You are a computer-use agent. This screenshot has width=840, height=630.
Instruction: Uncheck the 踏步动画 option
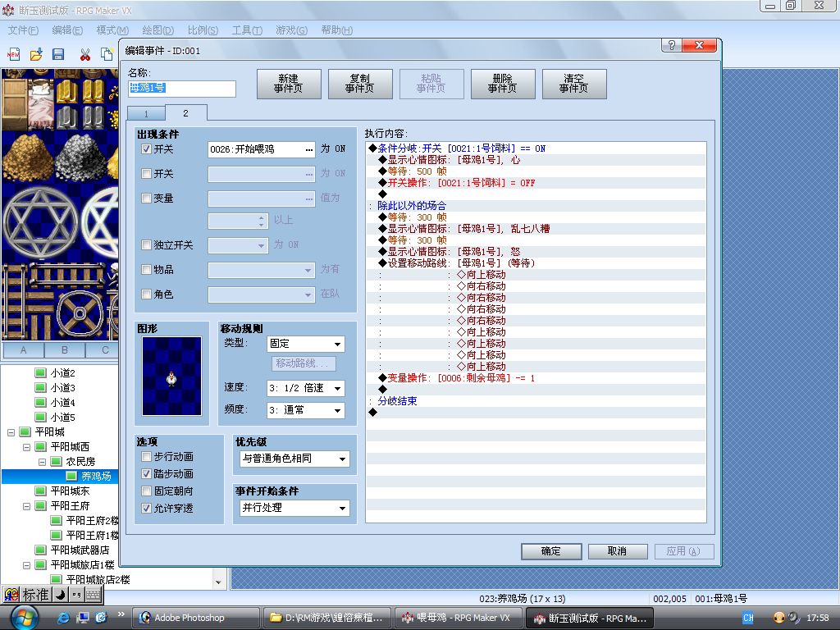146,473
